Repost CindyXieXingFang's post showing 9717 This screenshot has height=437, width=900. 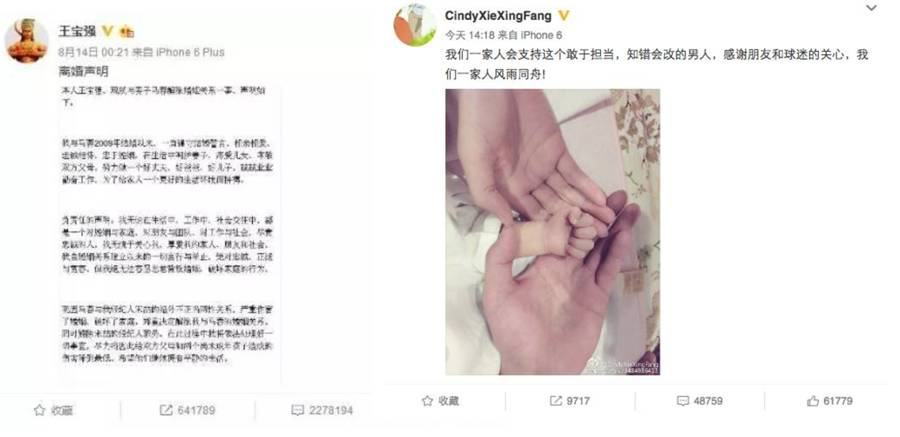(569, 401)
